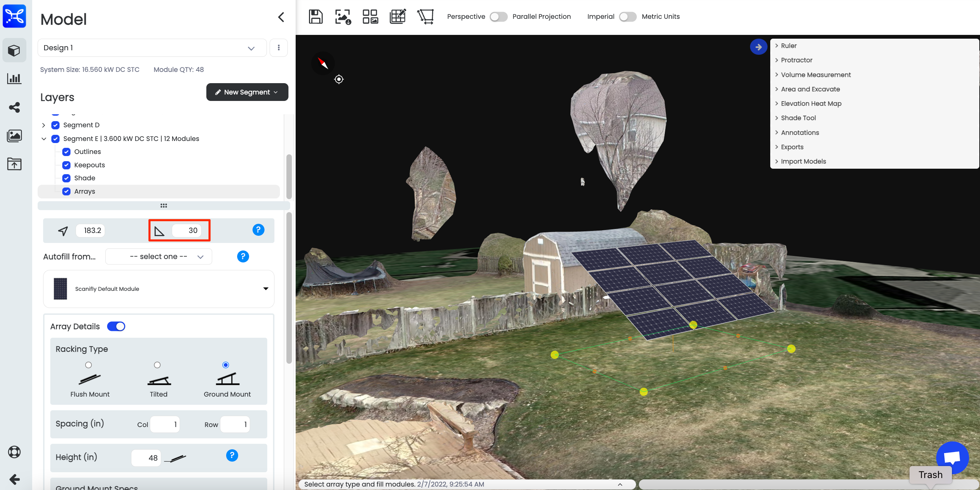Click the grid with image view icon
Image resolution: width=980 pixels, height=490 pixels.
tap(370, 16)
